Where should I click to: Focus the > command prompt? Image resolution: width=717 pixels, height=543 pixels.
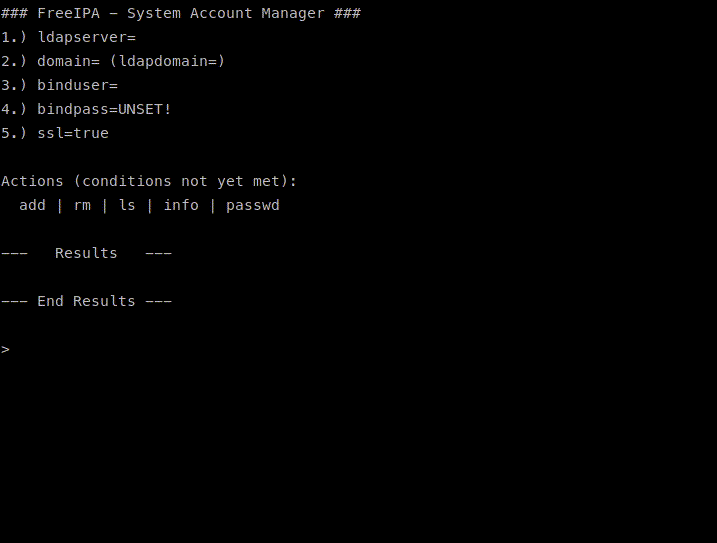[x=6, y=349]
